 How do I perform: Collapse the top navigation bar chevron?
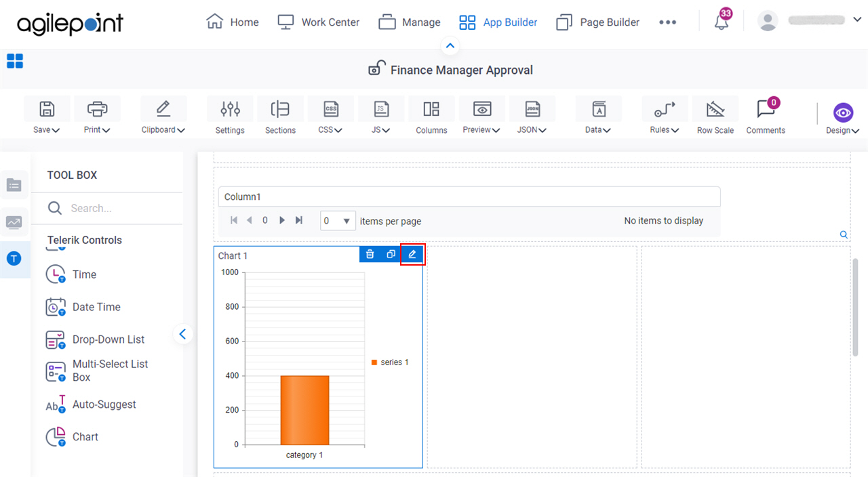click(450, 46)
